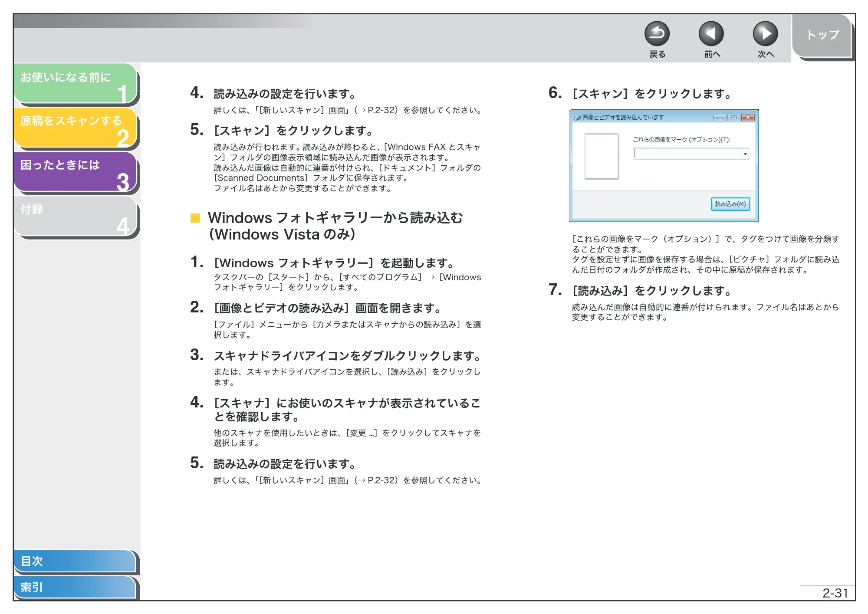Click これらの画像をマーク (オプション)(T): label
The height and width of the screenshot is (614, 868).
[x=682, y=140]
